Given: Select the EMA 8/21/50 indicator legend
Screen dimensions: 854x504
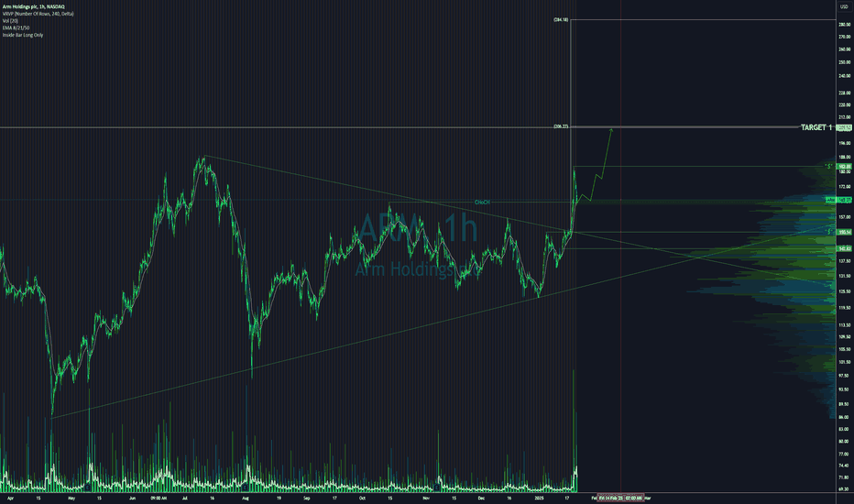Looking at the screenshot, I should pyautogui.click(x=16, y=27).
